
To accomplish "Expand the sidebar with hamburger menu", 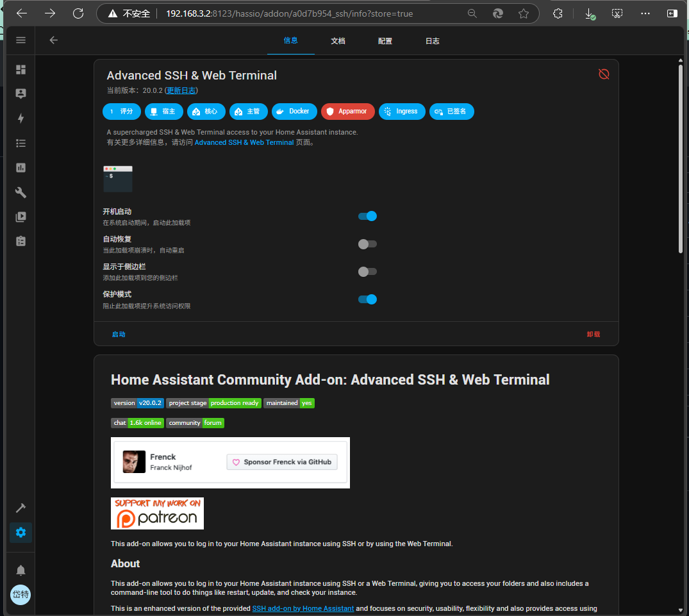I will pos(21,40).
